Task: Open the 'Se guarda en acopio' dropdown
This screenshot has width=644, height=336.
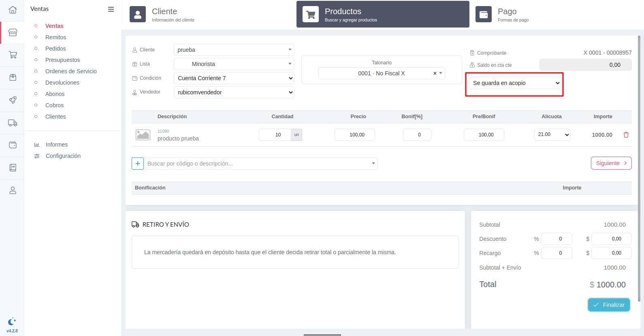Action: click(515, 83)
